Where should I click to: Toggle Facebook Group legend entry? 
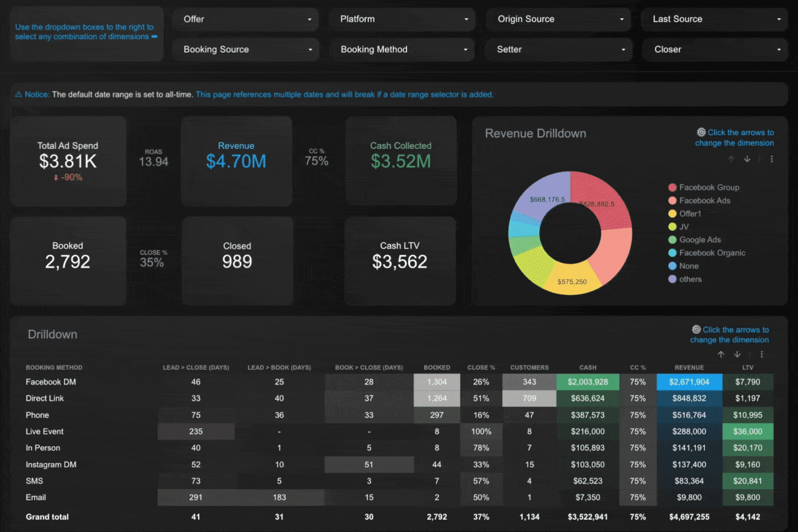coord(709,187)
